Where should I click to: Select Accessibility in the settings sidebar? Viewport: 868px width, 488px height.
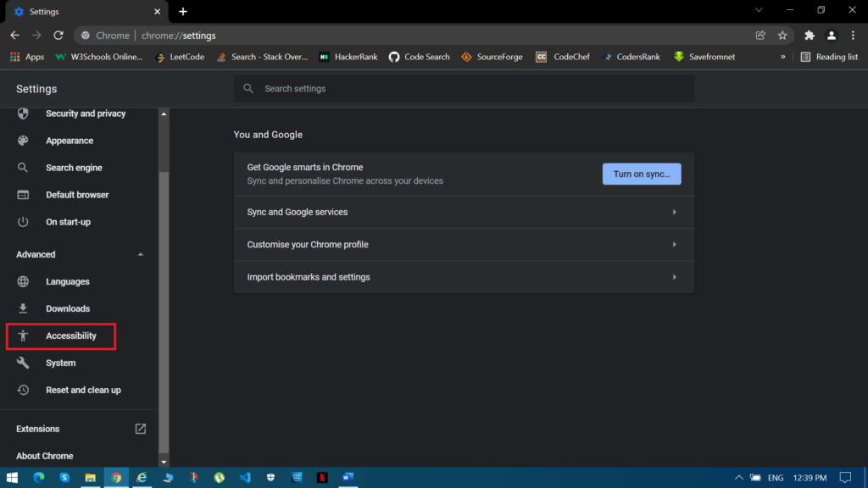click(71, 336)
